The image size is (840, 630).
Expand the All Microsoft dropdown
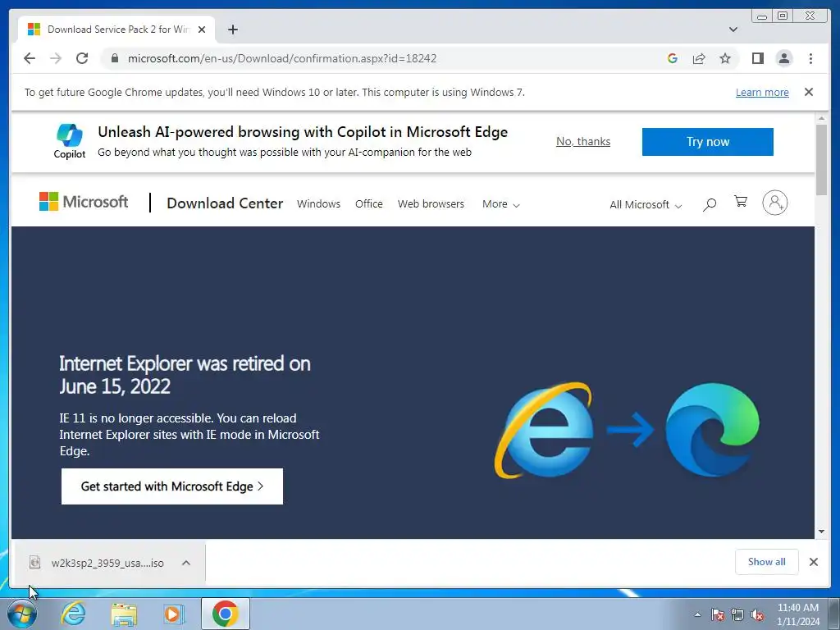pyautogui.click(x=646, y=204)
